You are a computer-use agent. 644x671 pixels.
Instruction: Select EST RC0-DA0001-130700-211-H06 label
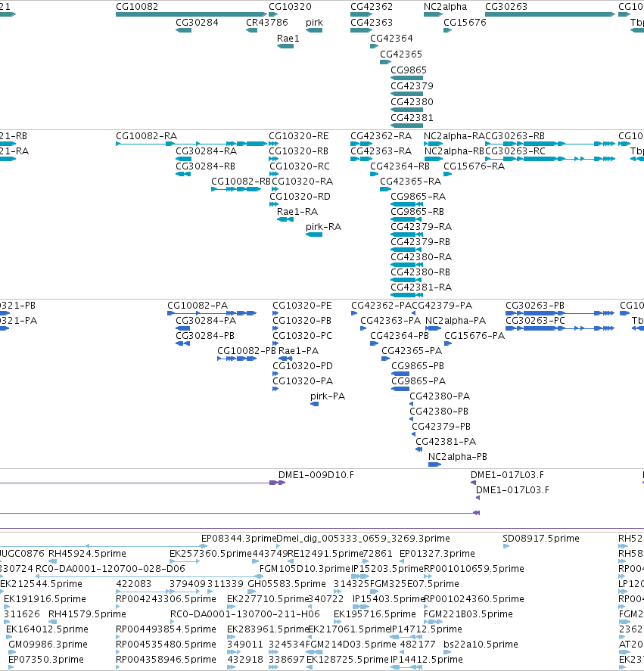(x=245, y=614)
